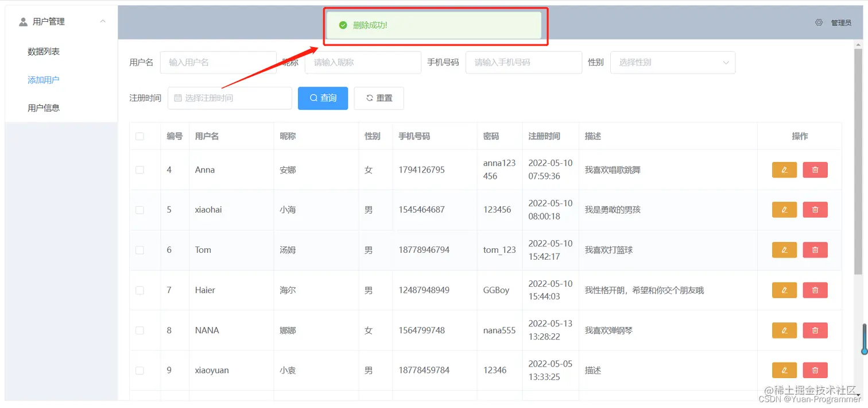Open the 选择注册时间 date picker field
Screen dimensions: 868x408
click(230, 98)
